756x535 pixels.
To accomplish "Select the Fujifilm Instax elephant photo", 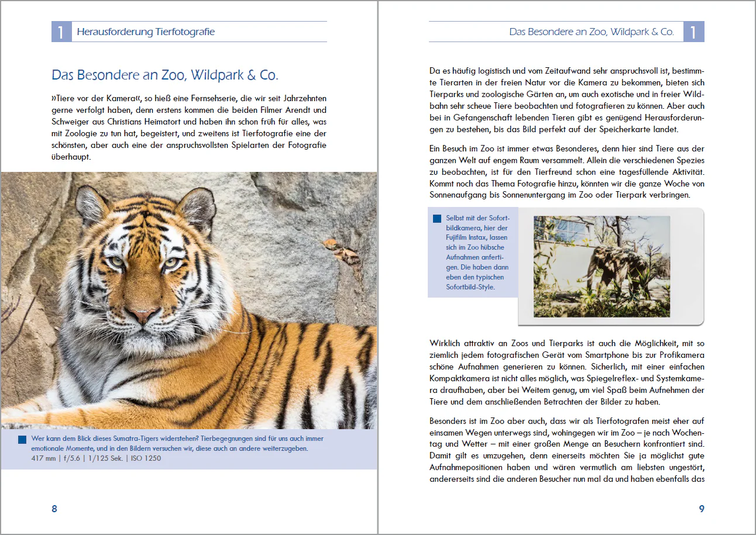I will tap(602, 267).
